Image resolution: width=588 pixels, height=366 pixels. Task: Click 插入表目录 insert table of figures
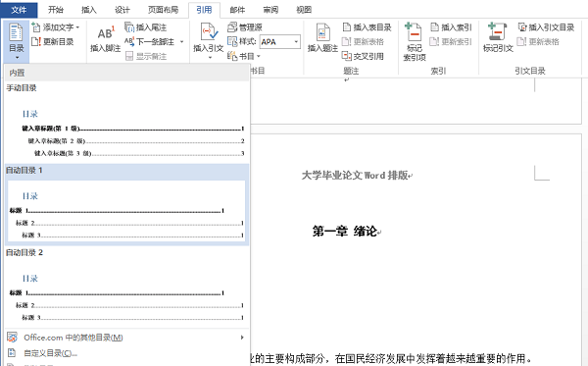[x=367, y=27]
